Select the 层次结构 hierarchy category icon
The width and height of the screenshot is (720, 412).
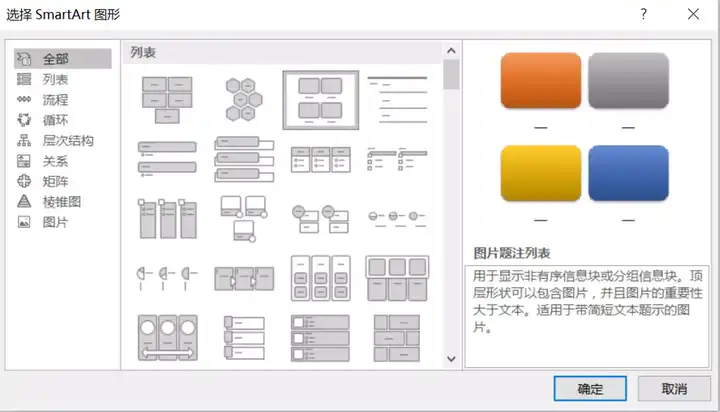(x=24, y=140)
